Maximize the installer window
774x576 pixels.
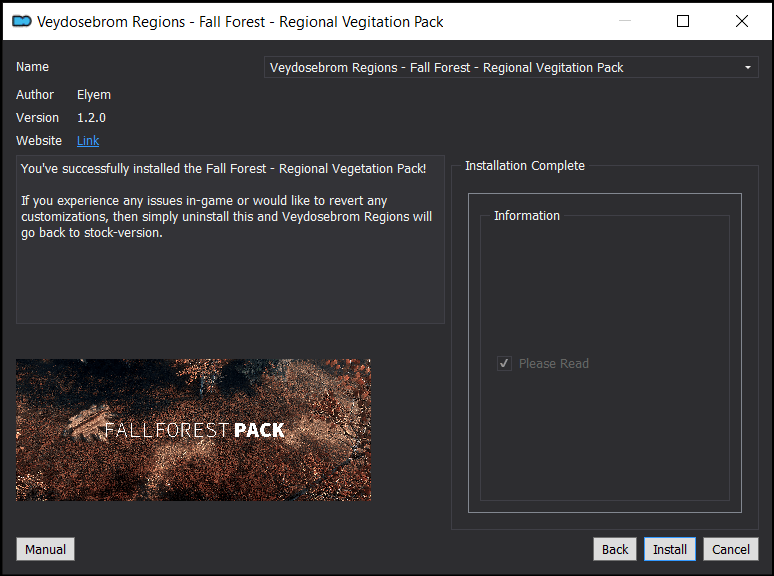click(x=683, y=21)
